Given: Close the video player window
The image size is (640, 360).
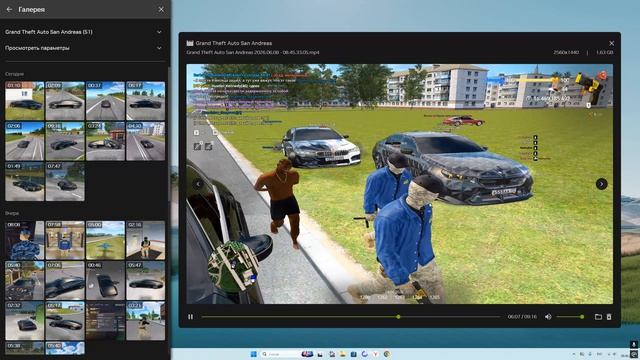Looking at the screenshot, I should [x=611, y=43].
